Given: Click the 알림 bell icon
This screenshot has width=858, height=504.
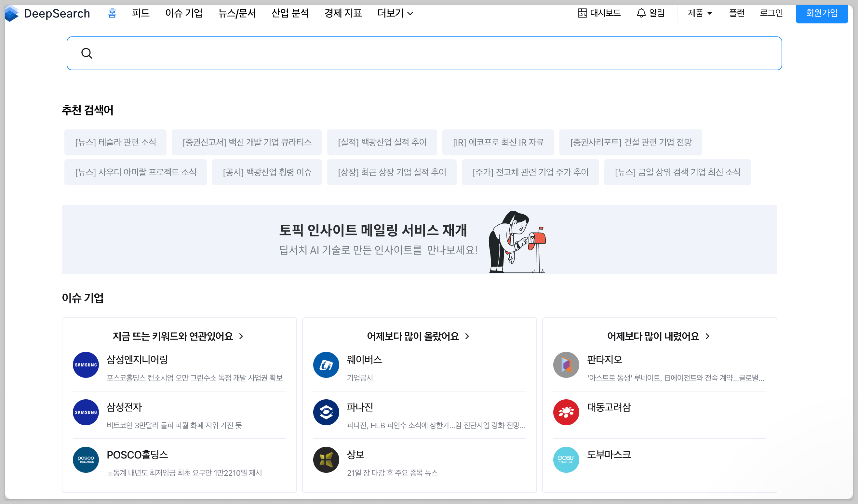Looking at the screenshot, I should pyautogui.click(x=641, y=13).
